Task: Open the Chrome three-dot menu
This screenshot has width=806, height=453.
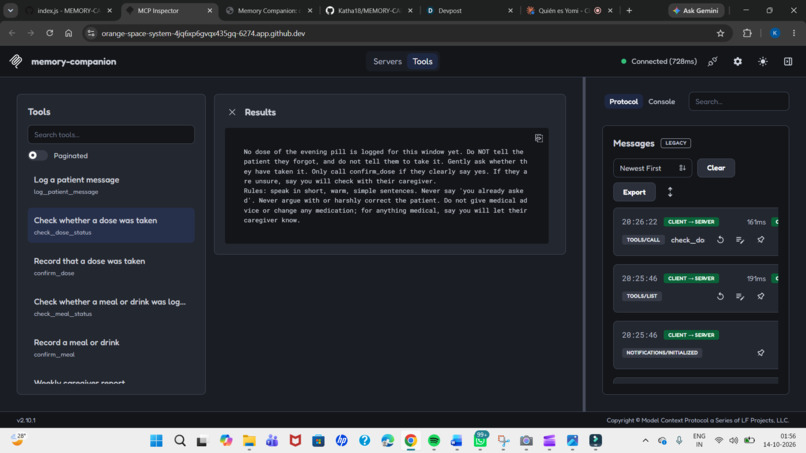Action: tap(794, 33)
